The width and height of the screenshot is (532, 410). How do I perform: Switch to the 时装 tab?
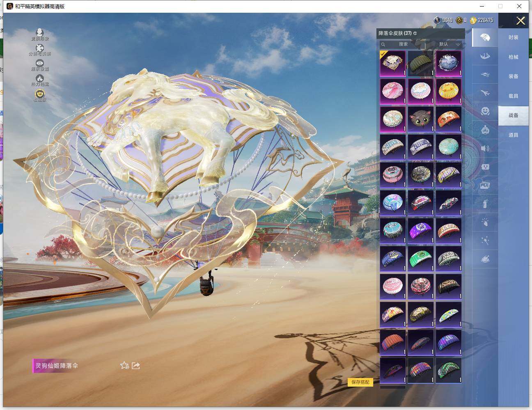514,37
